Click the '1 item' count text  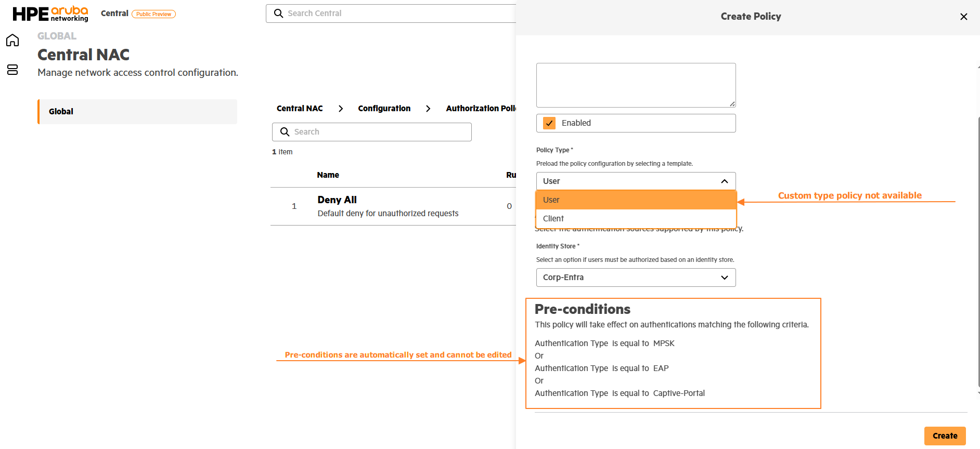[x=282, y=152]
